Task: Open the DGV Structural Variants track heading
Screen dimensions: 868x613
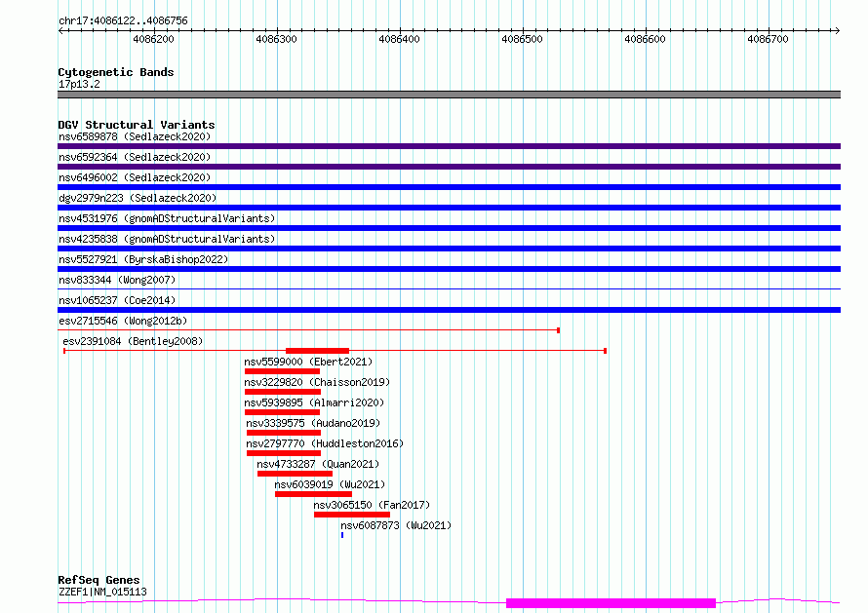Action: pos(137,125)
